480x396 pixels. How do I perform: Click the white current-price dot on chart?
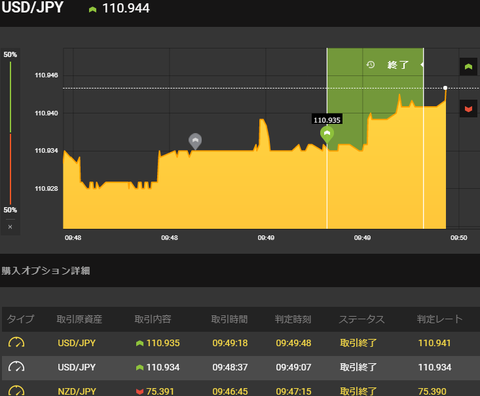click(x=445, y=88)
